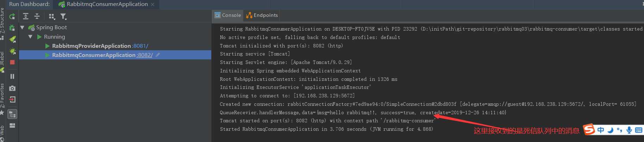The width and height of the screenshot is (644, 142).
Task: Click the camera thread dump icon
Action: click(x=12, y=88)
